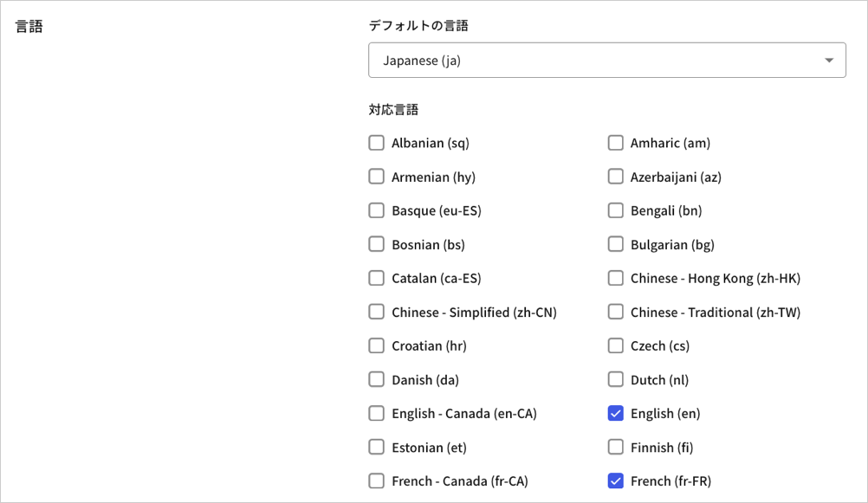Tick the Armenian (hy) checkbox
The height and width of the screenshot is (503, 868).
click(x=376, y=177)
